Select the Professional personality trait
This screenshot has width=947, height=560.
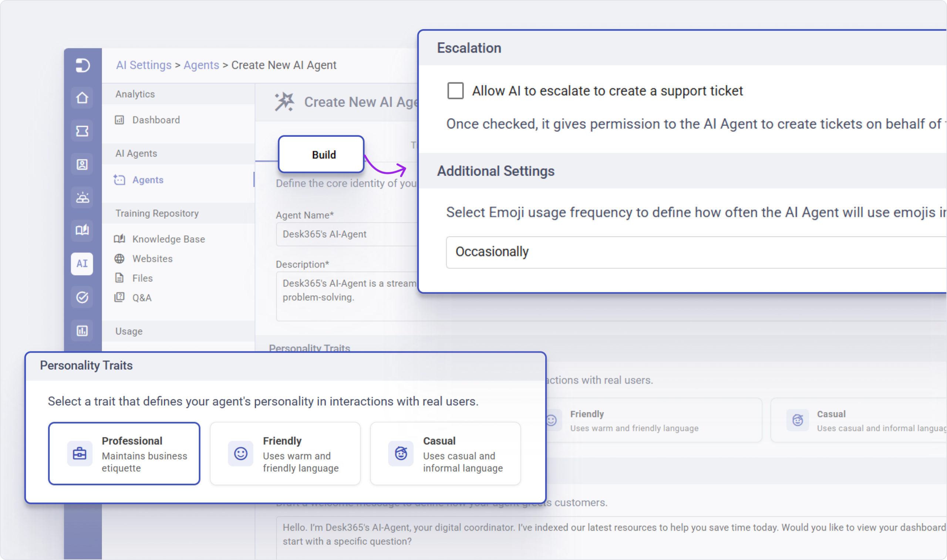124,454
